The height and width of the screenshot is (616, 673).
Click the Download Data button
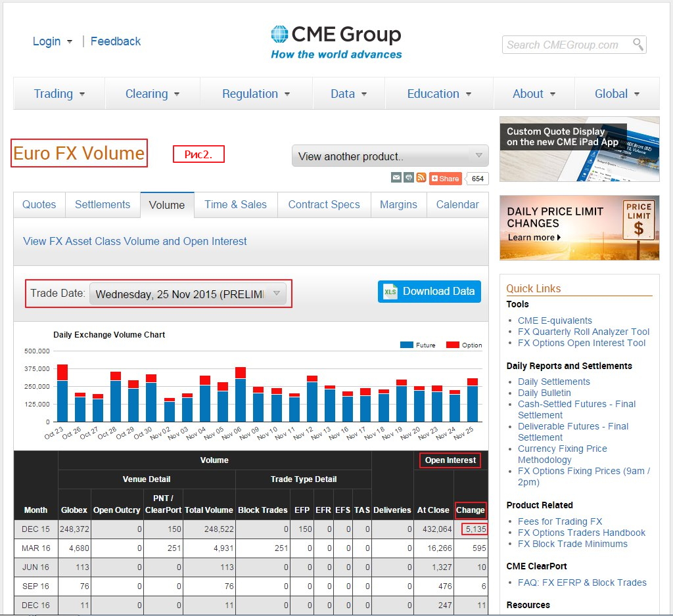click(429, 292)
